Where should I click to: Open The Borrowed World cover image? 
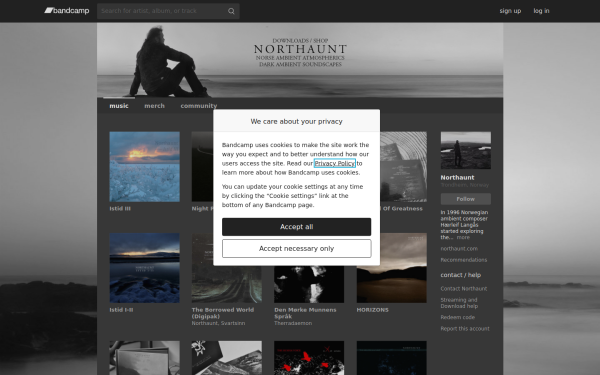point(227,284)
